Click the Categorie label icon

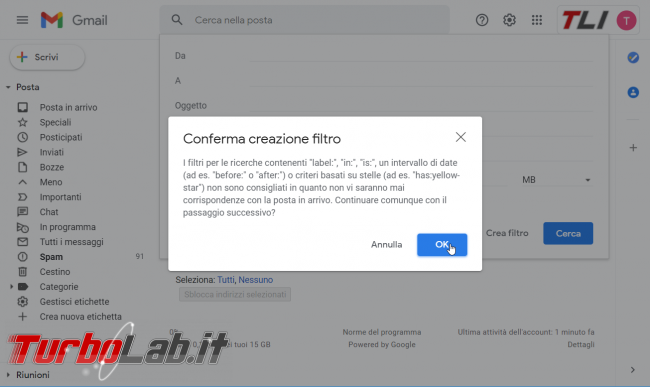(x=23, y=287)
